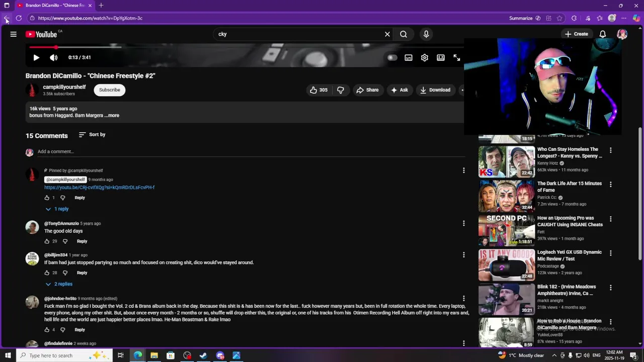The image size is (644, 362).
Task: Clear the search box with X
Action: click(x=387, y=34)
